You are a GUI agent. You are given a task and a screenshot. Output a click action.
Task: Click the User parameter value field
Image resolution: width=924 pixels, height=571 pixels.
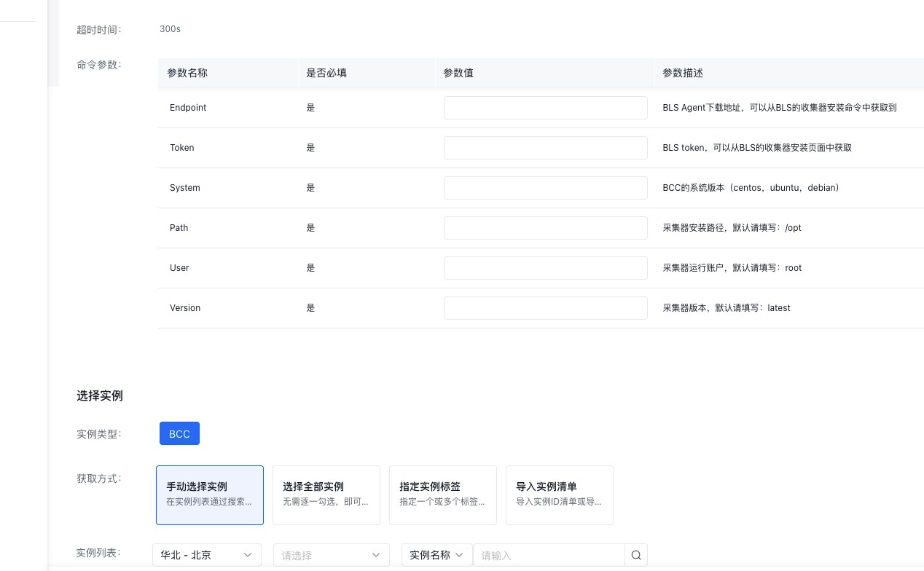tap(545, 268)
